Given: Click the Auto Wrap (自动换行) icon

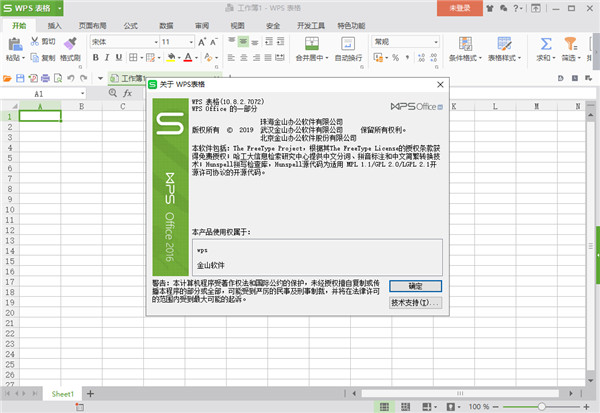Looking at the screenshot, I should coord(346,44).
